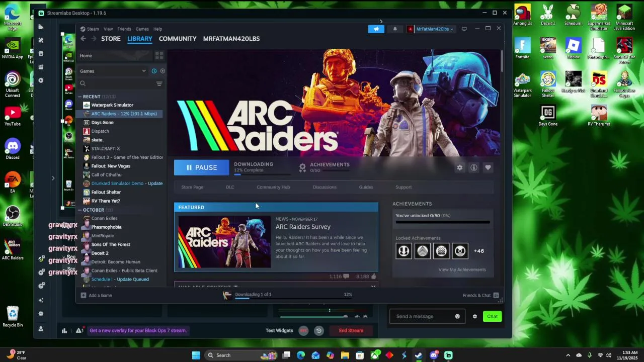Click View My Achievements link

462,269
